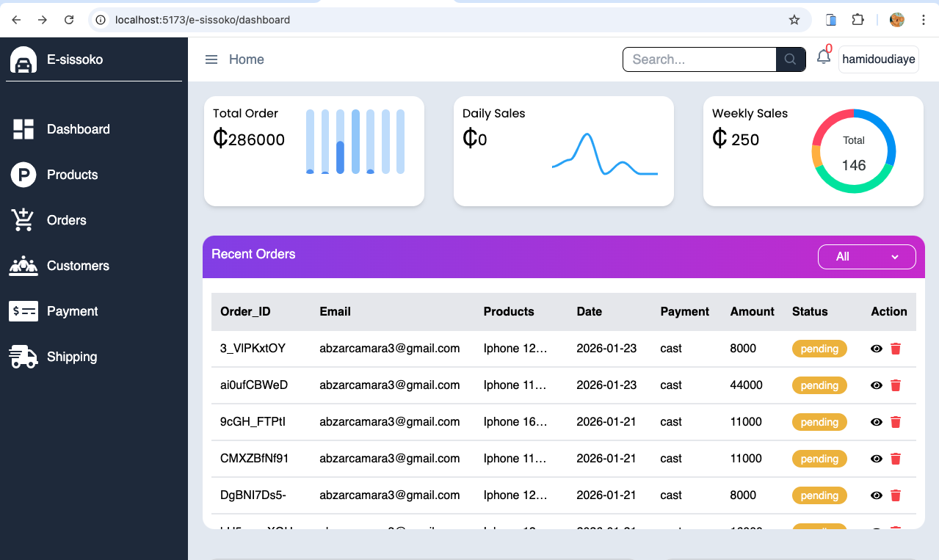
Task: Click the E-sissoko car logo icon
Action: click(23, 60)
